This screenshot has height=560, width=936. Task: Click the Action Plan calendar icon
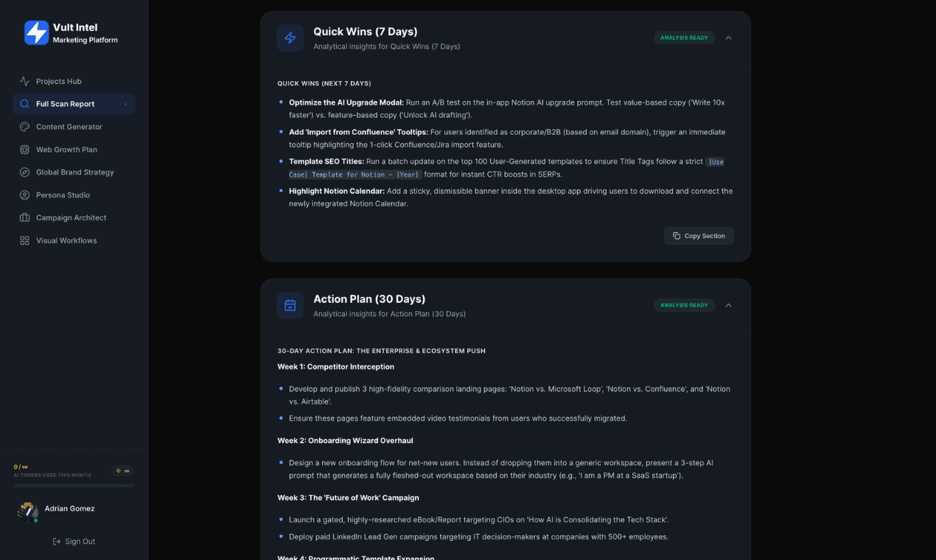pos(290,305)
